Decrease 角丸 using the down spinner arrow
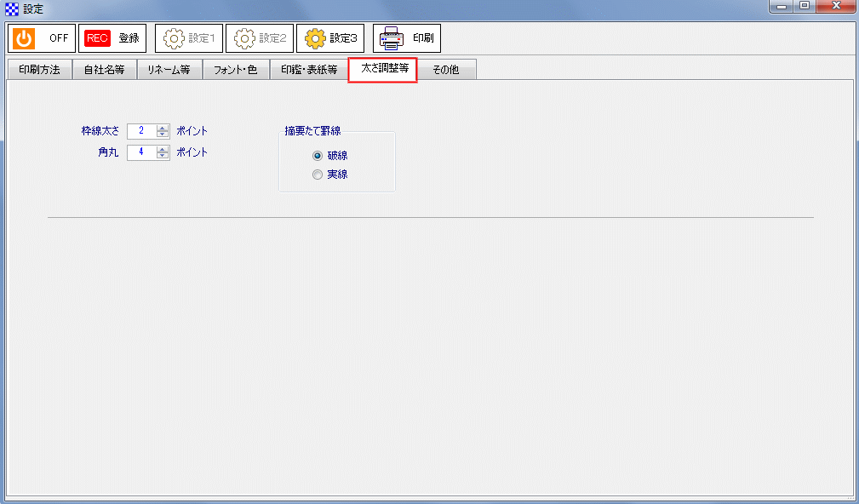Image resolution: width=859 pixels, height=504 pixels. click(x=163, y=156)
